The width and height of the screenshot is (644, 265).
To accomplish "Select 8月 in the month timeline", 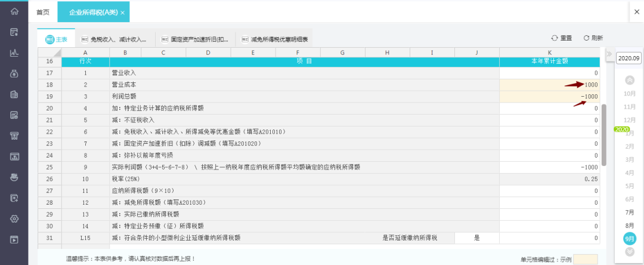I will coord(629,225).
